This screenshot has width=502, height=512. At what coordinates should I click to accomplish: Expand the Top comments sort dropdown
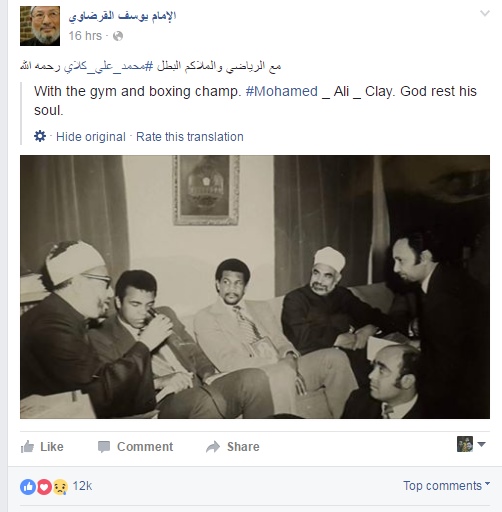click(447, 485)
